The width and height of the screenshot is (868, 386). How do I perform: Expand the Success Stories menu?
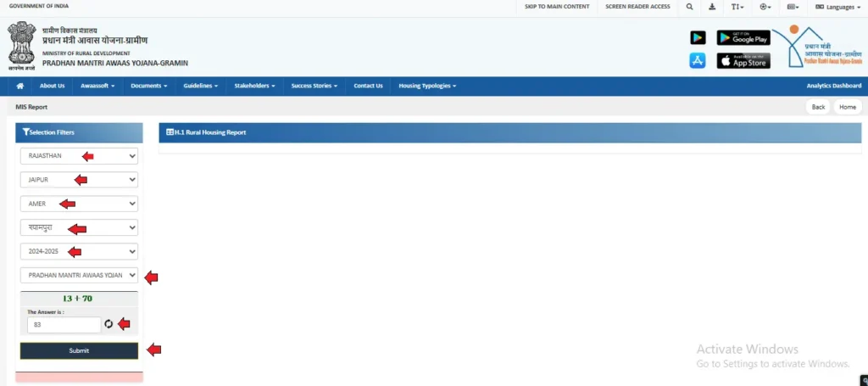coord(314,86)
